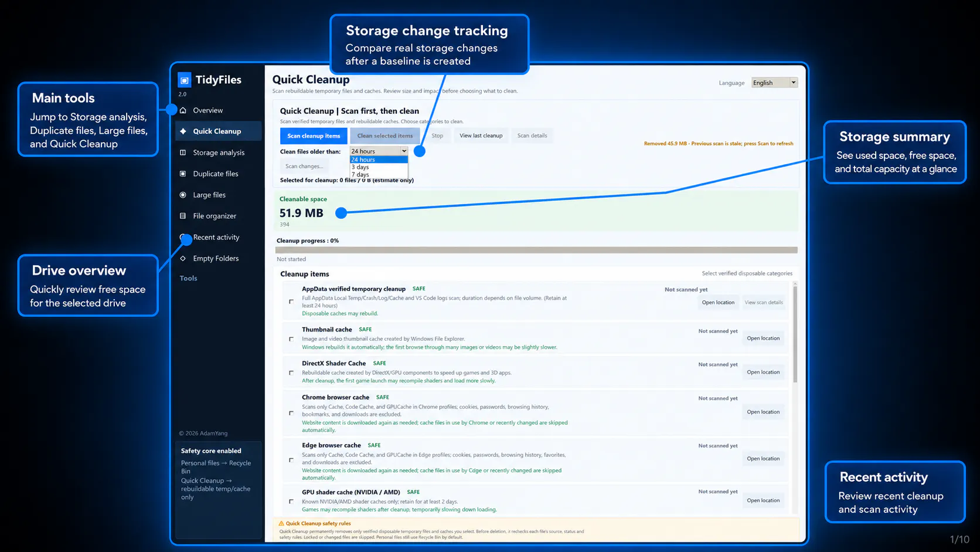Open location for DirectX Shader Cache
This screenshot has height=552, width=980.
pyautogui.click(x=763, y=372)
